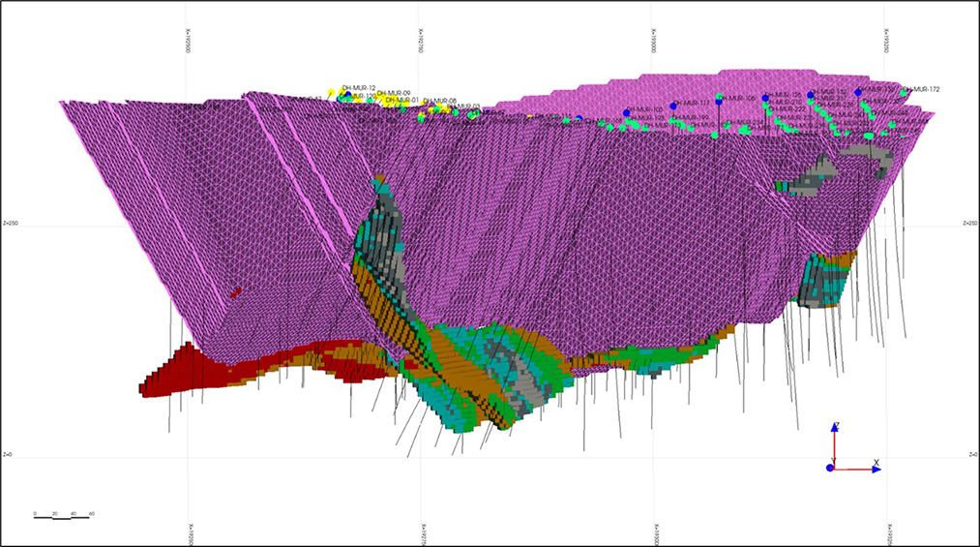Click the DH-MUR-222 drill hole label
This screenshot has width=980, height=547.
click(x=790, y=110)
